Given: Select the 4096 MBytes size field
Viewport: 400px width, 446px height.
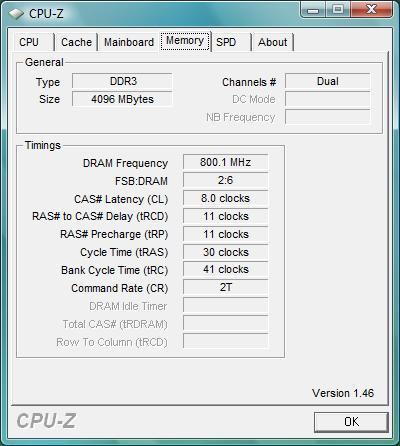Looking at the screenshot, I should 122,99.
